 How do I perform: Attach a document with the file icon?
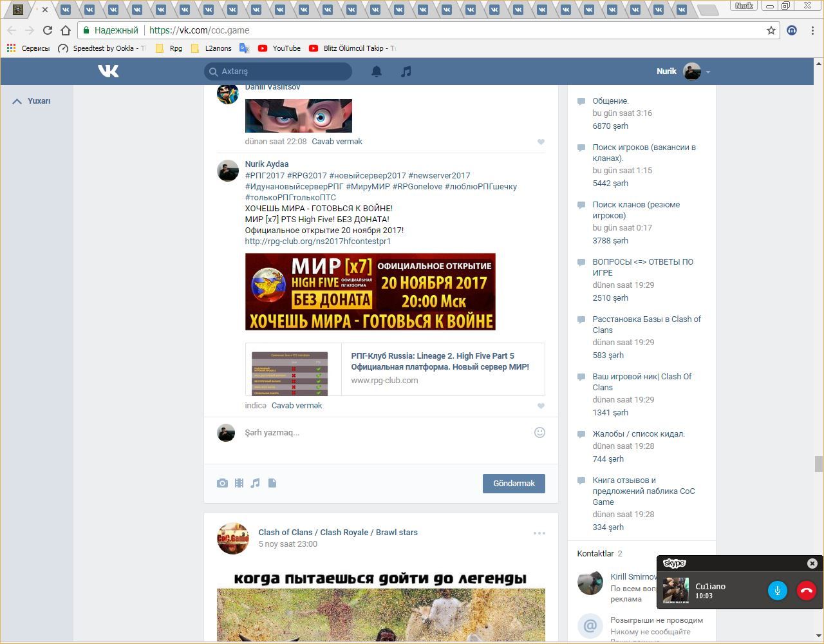(x=272, y=483)
